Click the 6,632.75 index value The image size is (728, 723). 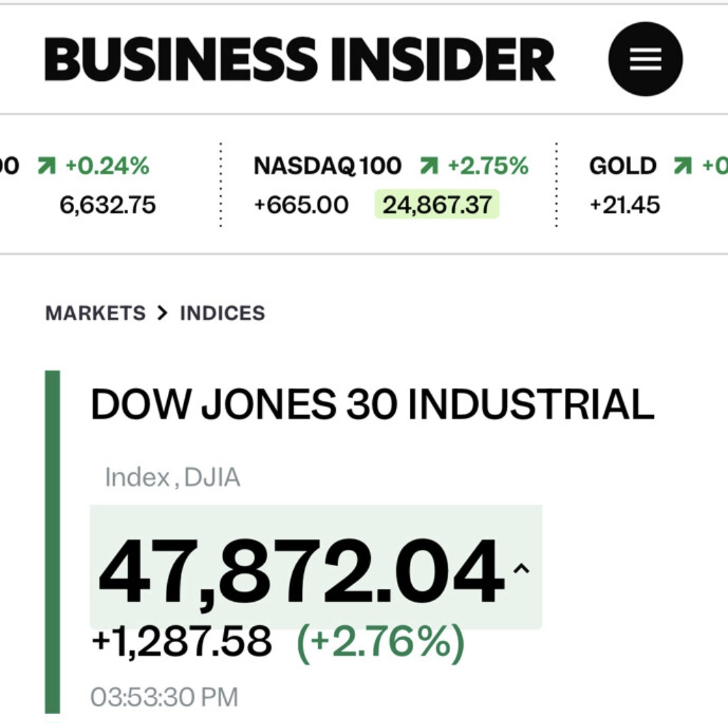click(x=108, y=204)
